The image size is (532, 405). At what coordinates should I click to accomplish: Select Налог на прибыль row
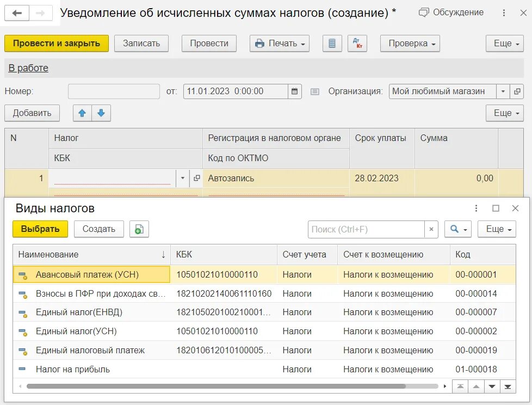tap(264, 370)
